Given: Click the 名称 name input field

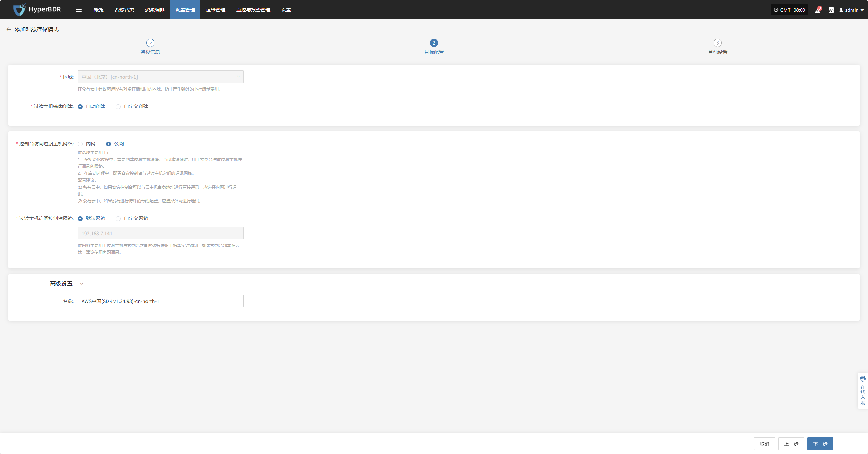Looking at the screenshot, I should click(x=161, y=301).
